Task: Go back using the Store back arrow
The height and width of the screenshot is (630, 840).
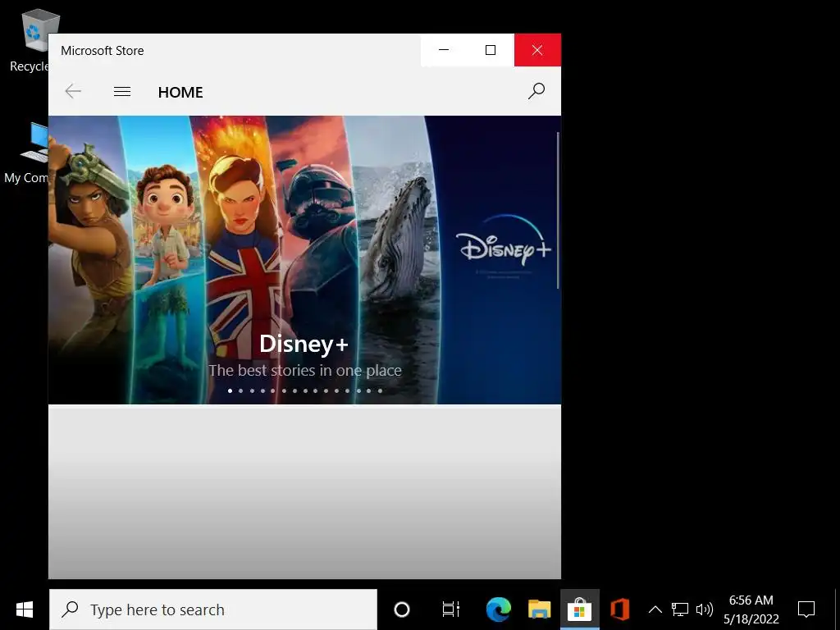Action: (x=73, y=92)
